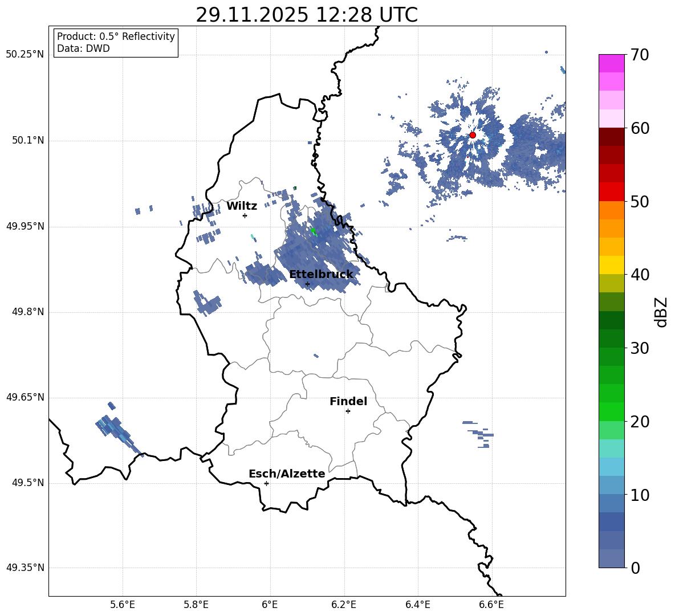
Task: Click the 50.25°N latitude label
Action: tap(25, 55)
